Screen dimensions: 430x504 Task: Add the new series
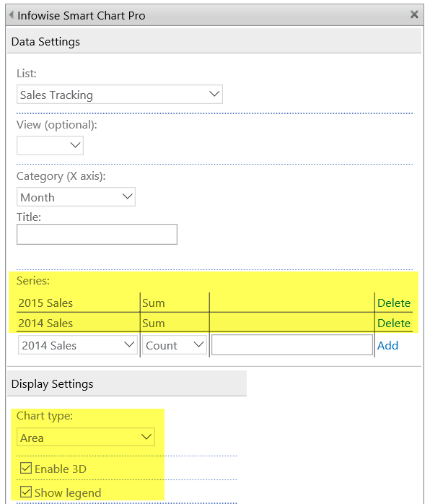[x=387, y=346]
